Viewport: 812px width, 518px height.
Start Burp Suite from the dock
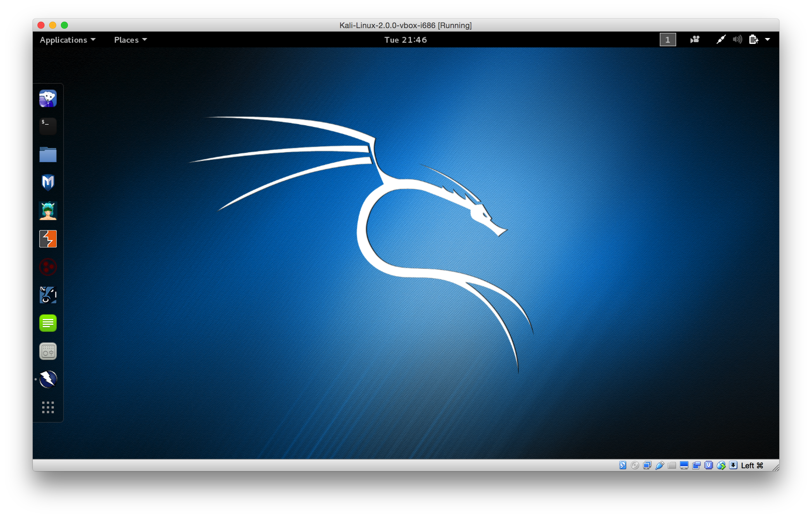pyautogui.click(x=48, y=239)
